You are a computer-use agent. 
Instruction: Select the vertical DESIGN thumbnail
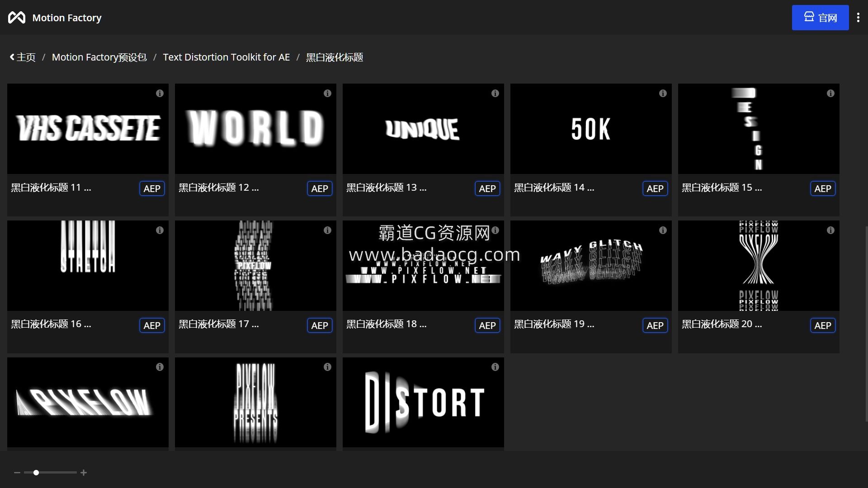(x=759, y=129)
